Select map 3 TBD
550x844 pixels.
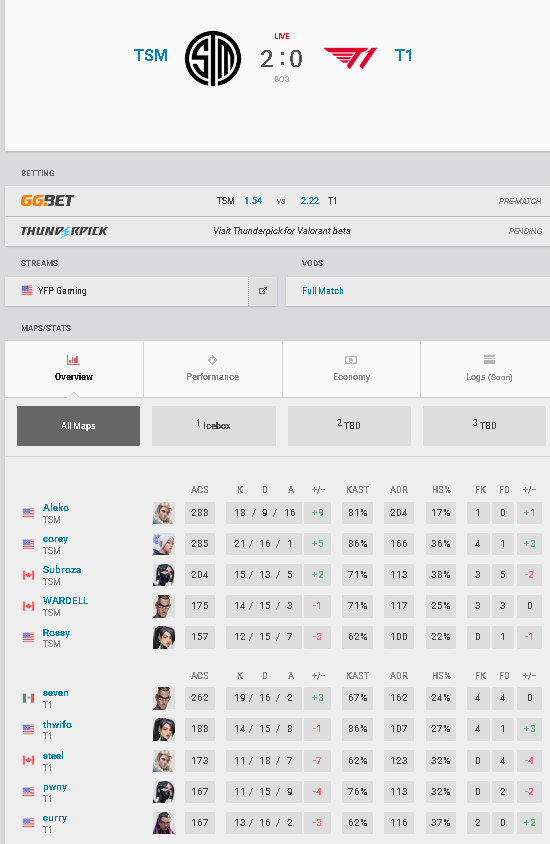point(484,426)
